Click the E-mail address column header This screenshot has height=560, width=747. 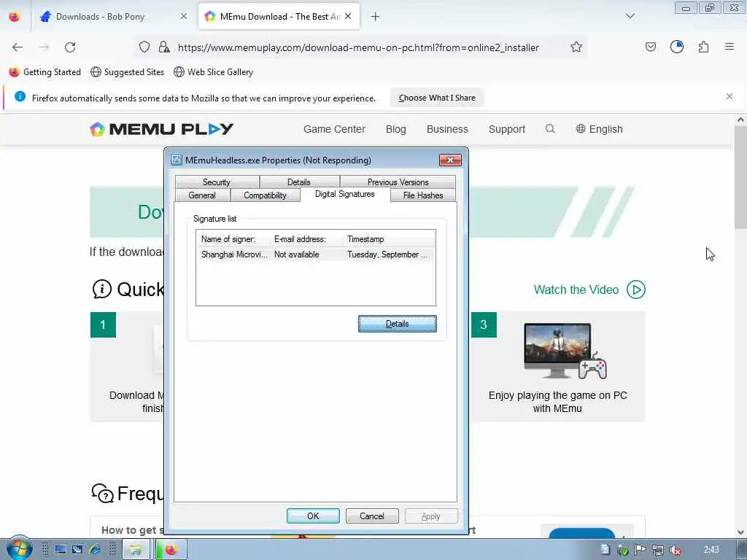coord(307,239)
